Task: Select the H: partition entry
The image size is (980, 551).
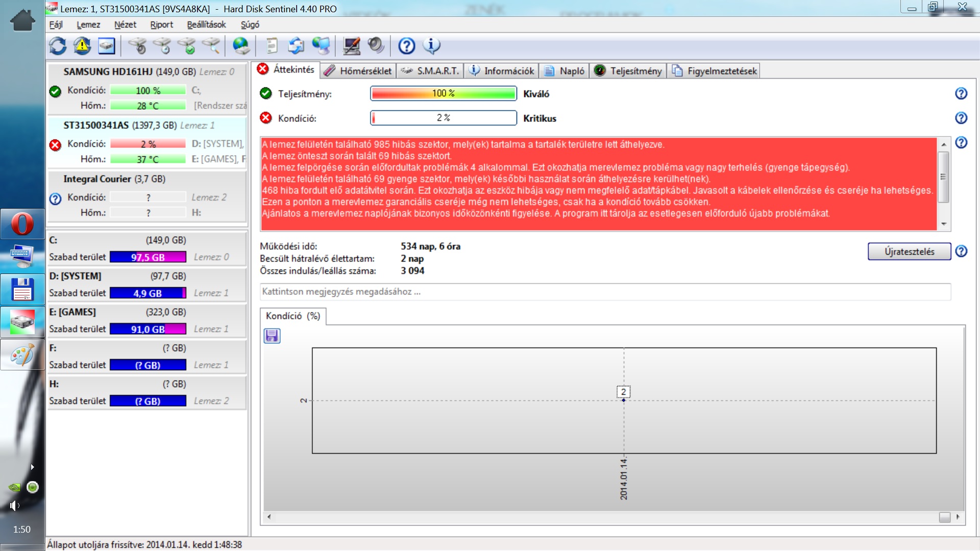Action: tap(147, 392)
